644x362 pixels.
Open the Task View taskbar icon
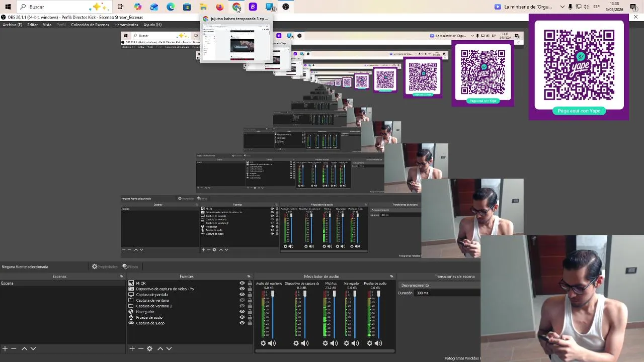121,7
